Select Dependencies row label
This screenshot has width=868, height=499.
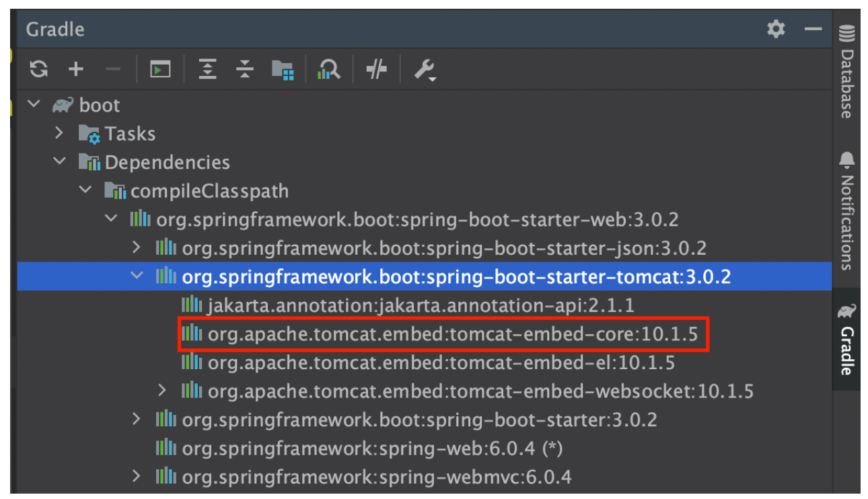tap(168, 163)
